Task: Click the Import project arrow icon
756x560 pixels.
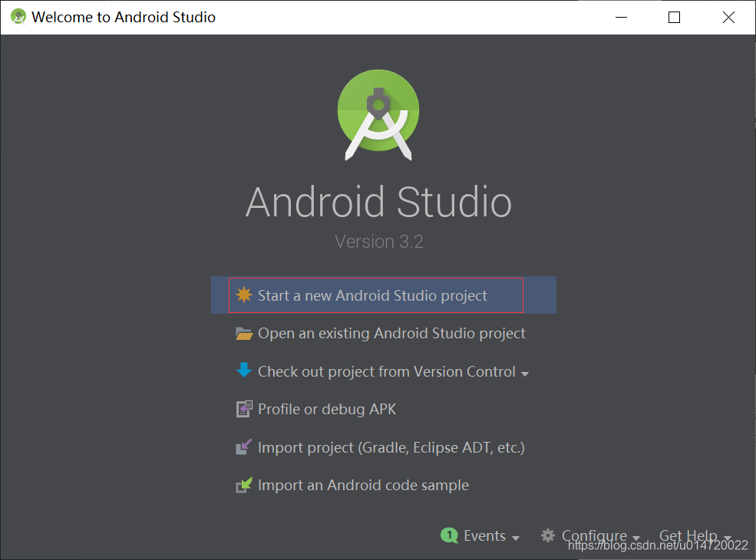Action: [x=243, y=446]
